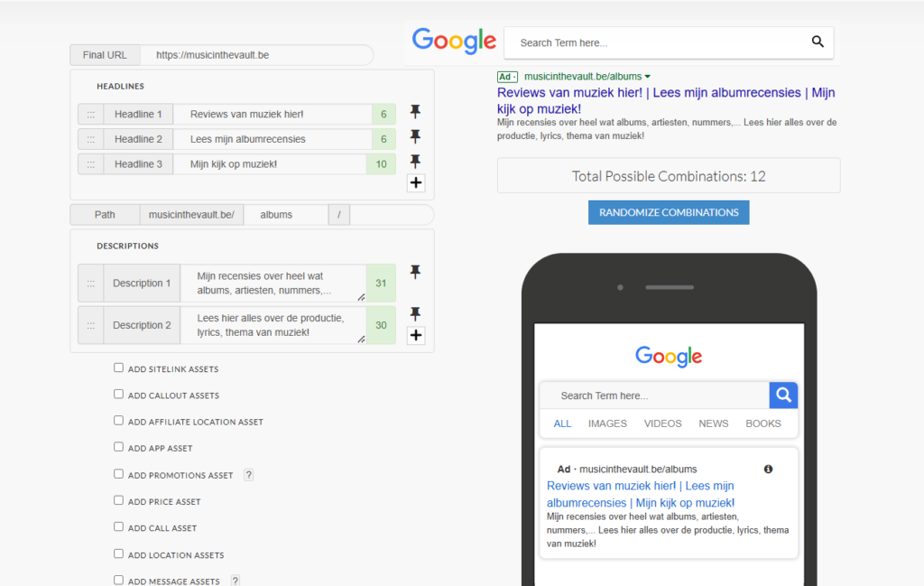This screenshot has width=924, height=586.
Task: Grab the drag handle for Headline 1
Action: pyautogui.click(x=91, y=115)
